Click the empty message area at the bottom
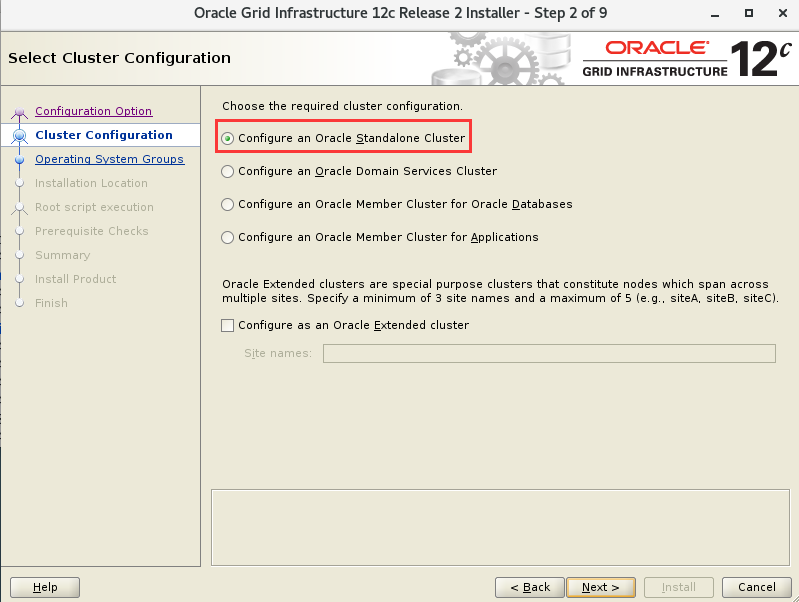This screenshot has height=602, width=799. coord(500,528)
